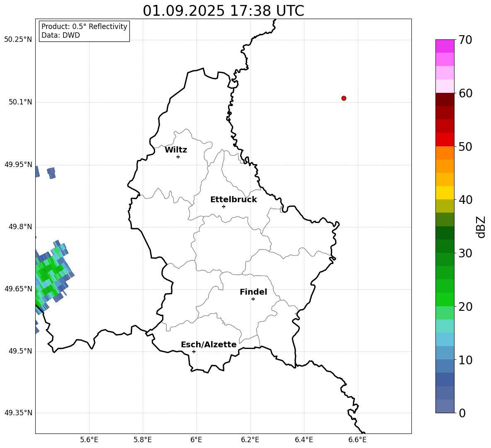This screenshot has width=491, height=448.
Task: Click the dark red colorbar segment below 60
Action: 445,99
